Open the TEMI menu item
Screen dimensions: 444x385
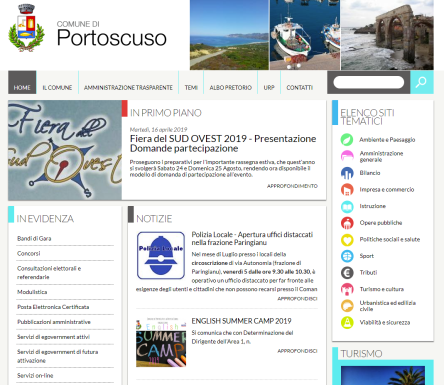coord(191,88)
